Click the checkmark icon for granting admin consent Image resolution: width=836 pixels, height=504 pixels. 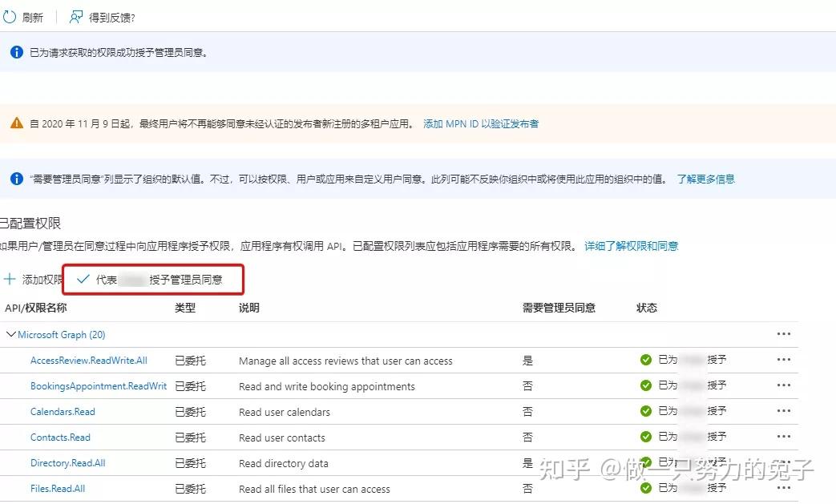point(83,279)
